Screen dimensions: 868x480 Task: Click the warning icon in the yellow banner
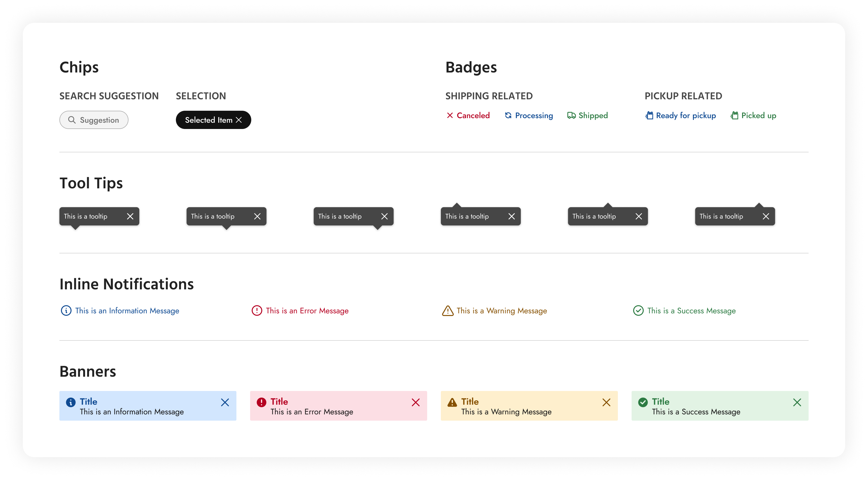452,402
